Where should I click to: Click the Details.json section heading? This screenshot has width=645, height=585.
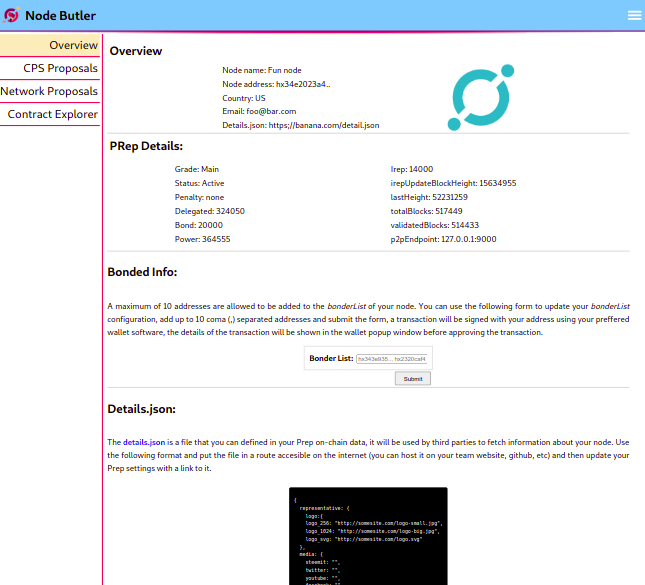142,408
